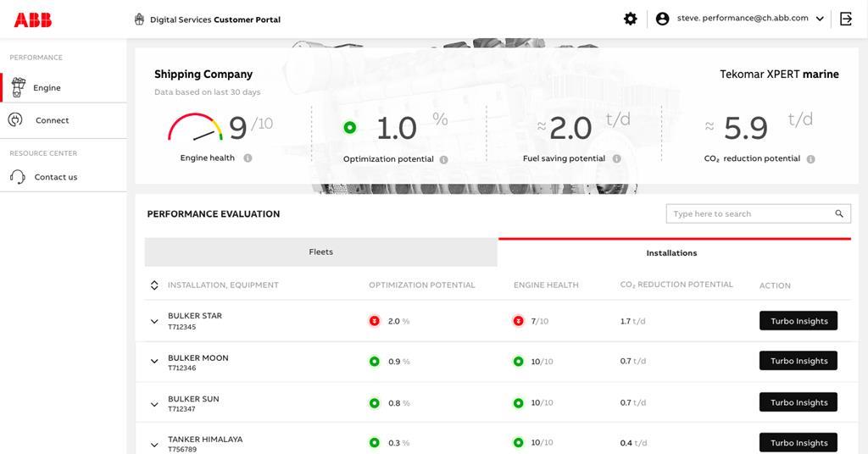
Task: Open Connect in the sidebar
Action: coord(64,120)
